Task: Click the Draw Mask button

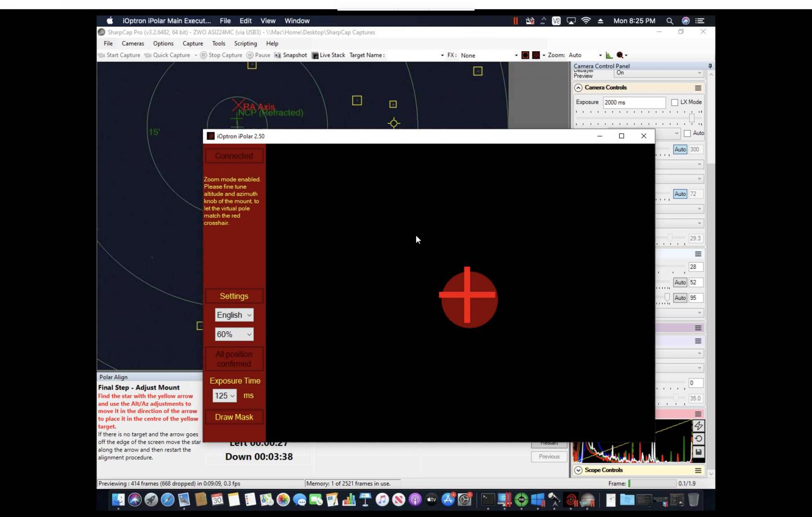Action: coord(234,417)
